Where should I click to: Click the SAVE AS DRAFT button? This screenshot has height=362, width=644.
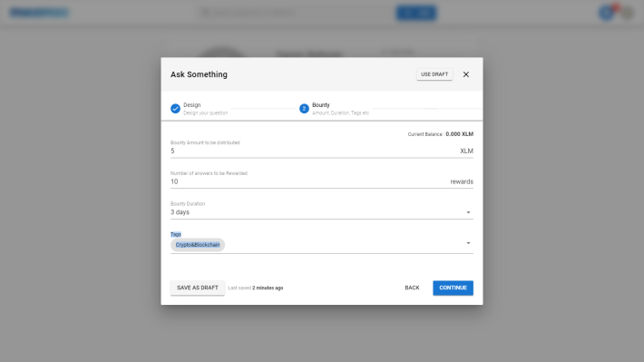198,288
